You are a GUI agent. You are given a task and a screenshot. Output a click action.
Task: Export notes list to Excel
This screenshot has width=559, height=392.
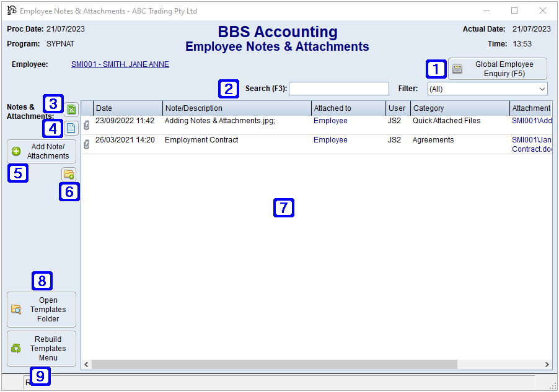coord(71,110)
